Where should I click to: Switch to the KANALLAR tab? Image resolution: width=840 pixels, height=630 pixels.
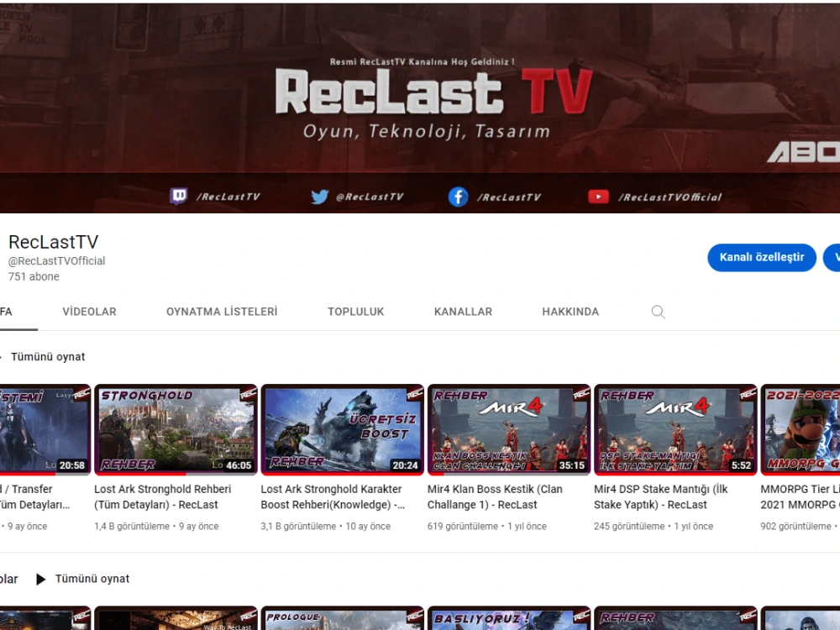pos(463,312)
